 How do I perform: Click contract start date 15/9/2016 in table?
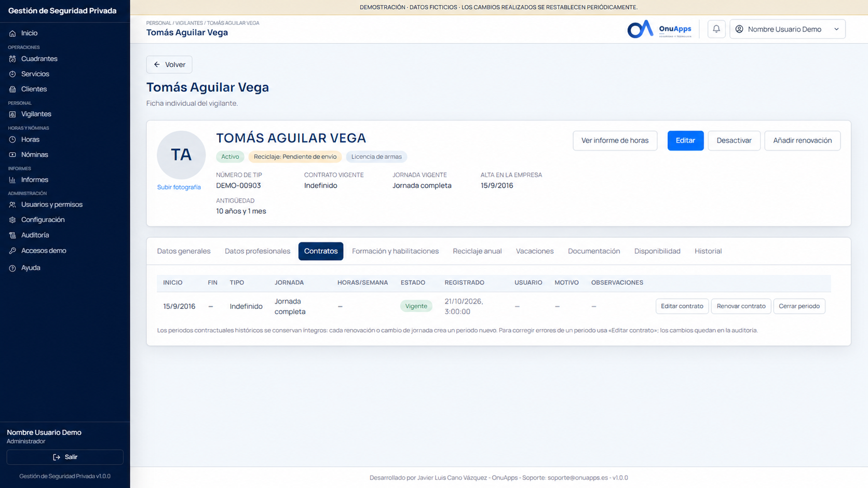179,306
